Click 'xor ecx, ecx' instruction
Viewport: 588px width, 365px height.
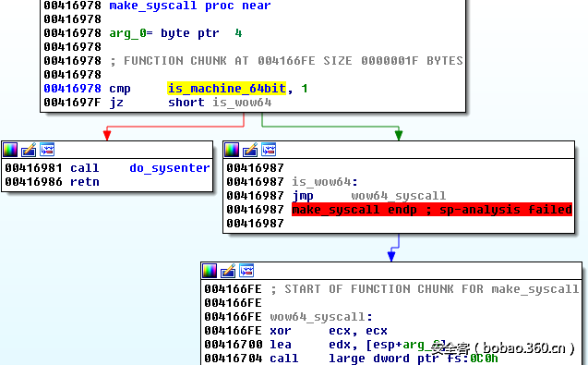click(329, 331)
